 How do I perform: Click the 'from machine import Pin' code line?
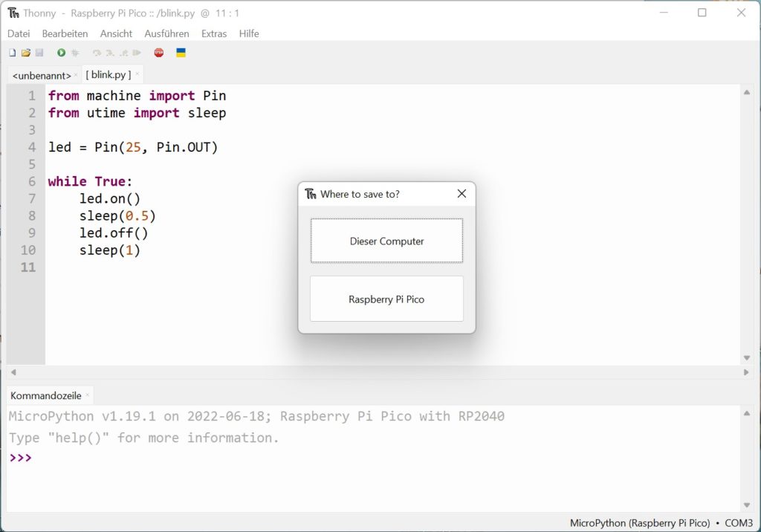137,96
